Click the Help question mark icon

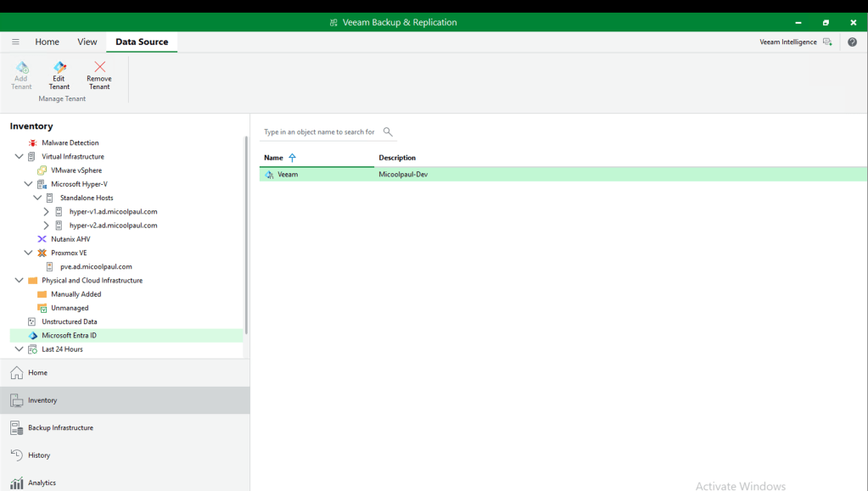(852, 42)
